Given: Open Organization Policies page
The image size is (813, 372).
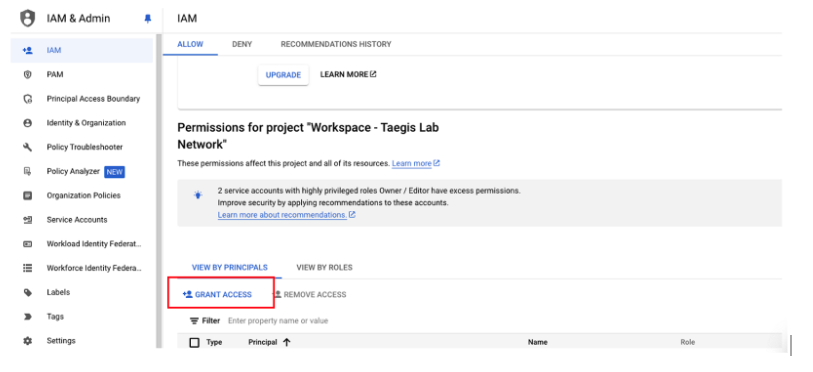Looking at the screenshot, I should point(82,196).
